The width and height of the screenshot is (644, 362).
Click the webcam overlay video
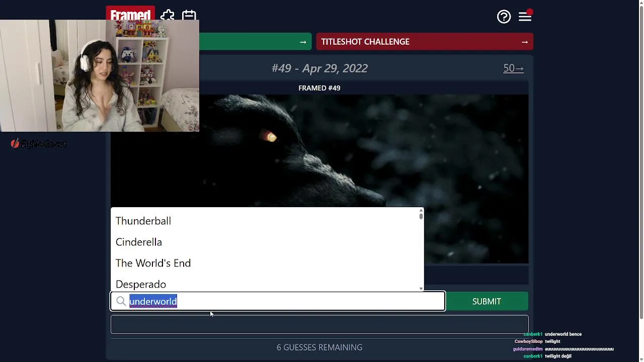click(x=100, y=75)
